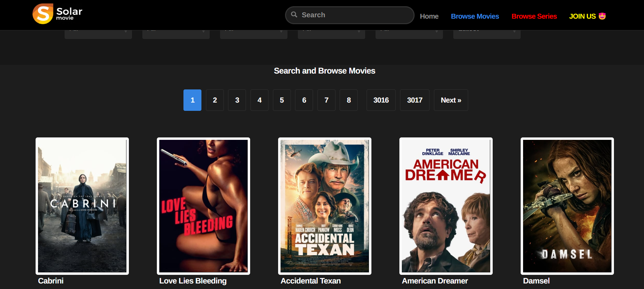This screenshot has width=644, height=289.
Task: Click the Love Lies Bleeding title link
Action: pyautogui.click(x=193, y=281)
